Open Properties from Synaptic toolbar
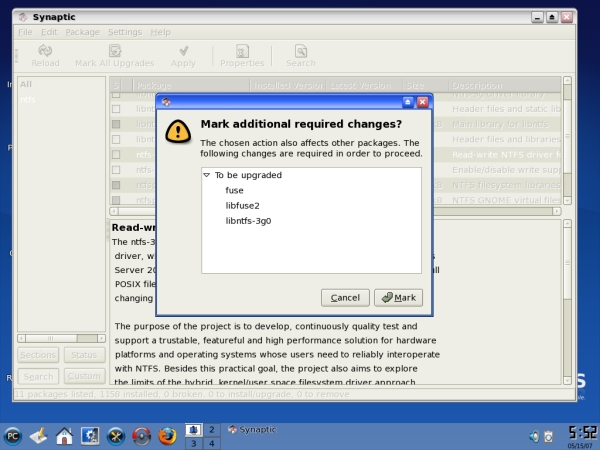 pos(242,56)
